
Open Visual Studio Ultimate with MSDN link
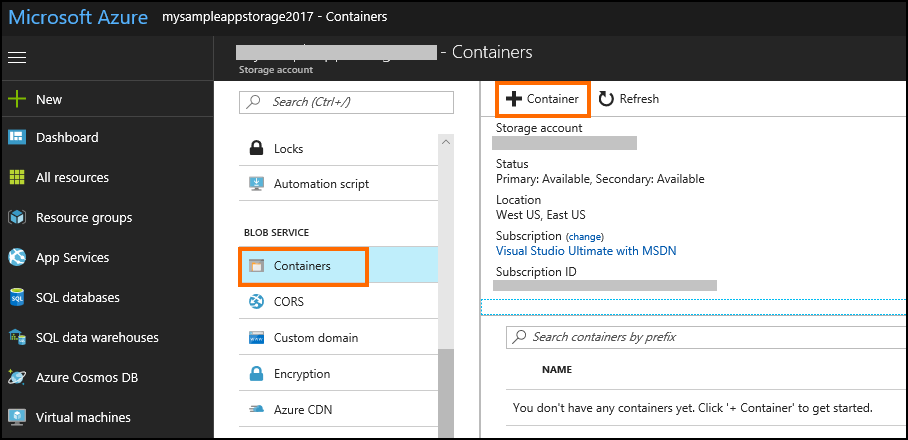pyautogui.click(x=586, y=251)
